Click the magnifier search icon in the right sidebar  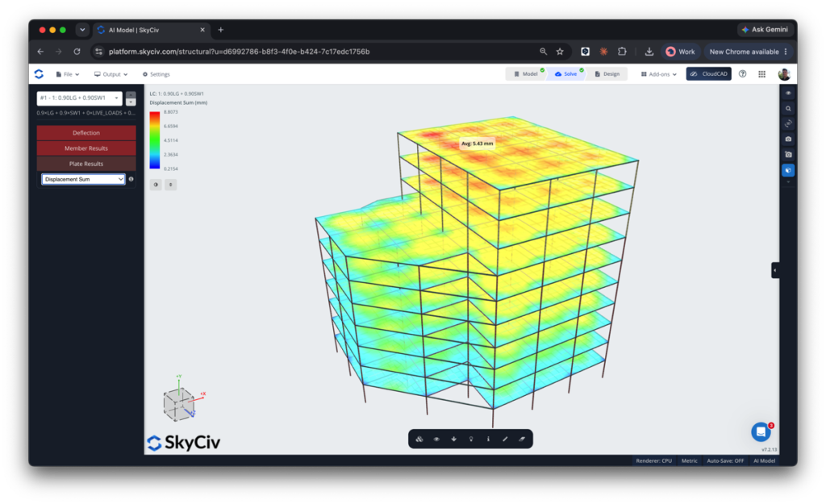[x=788, y=109]
